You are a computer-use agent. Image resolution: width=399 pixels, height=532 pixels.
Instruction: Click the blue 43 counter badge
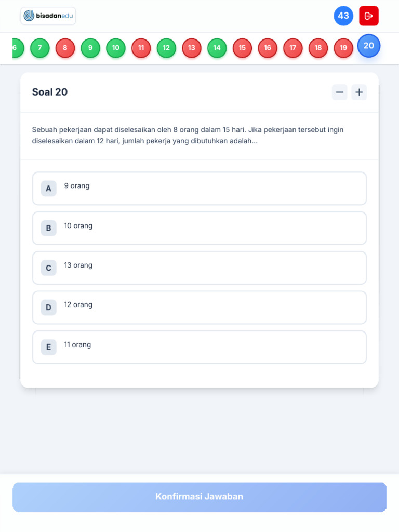[343, 16]
